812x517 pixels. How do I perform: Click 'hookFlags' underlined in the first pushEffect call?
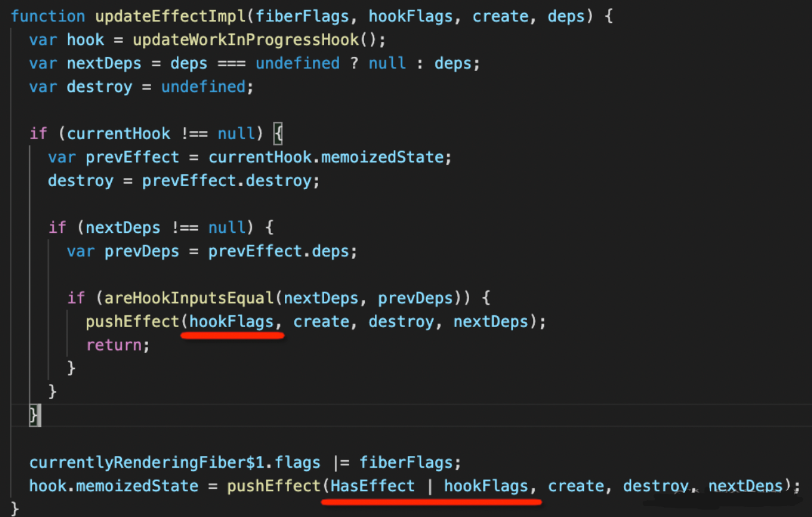[231, 322]
